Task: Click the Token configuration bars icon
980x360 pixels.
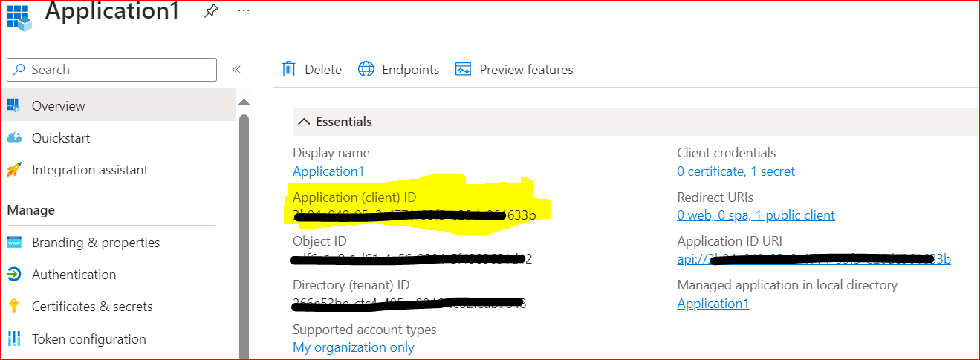Action: [x=14, y=339]
